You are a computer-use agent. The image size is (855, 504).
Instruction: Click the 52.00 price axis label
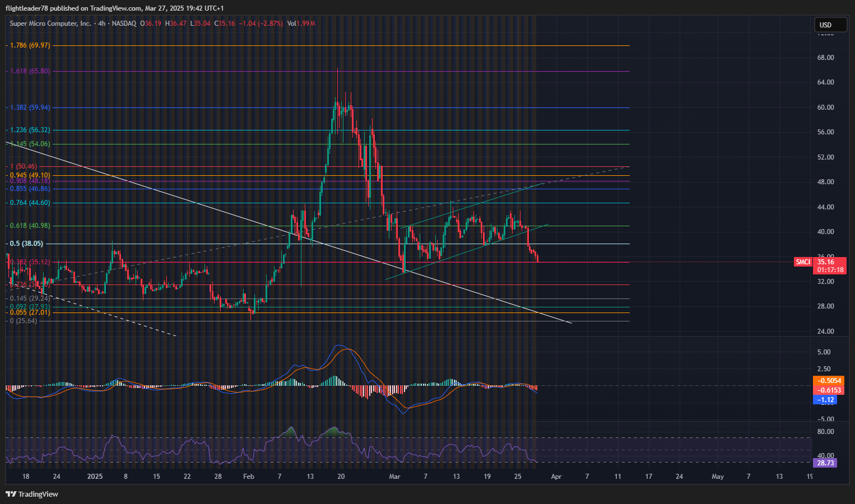826,157
